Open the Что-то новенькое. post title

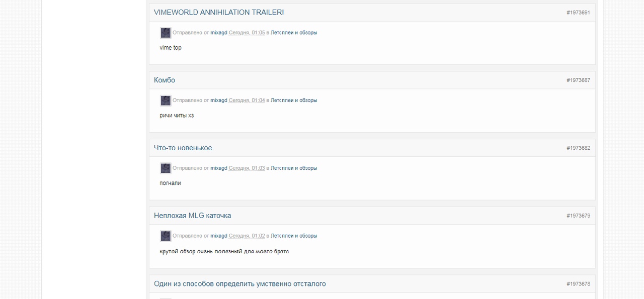click(184, 148)
